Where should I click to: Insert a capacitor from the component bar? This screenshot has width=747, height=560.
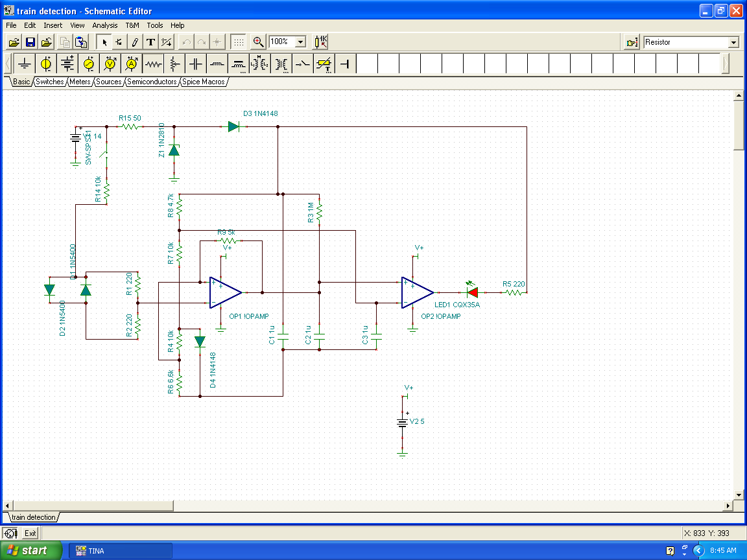196,64
